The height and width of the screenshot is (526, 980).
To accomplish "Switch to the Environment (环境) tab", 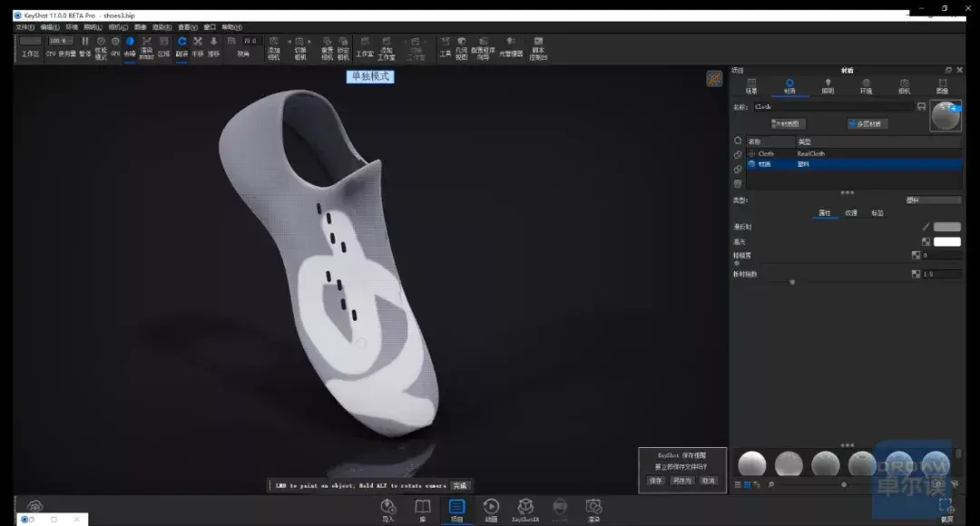I will pyautogui.click(x=866, y=86).
